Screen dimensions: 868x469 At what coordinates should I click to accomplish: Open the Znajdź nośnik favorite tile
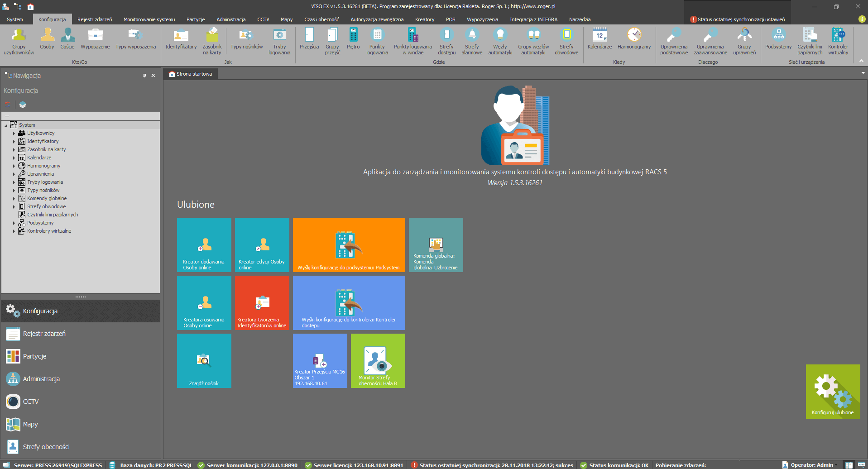[x=204, y=361]
